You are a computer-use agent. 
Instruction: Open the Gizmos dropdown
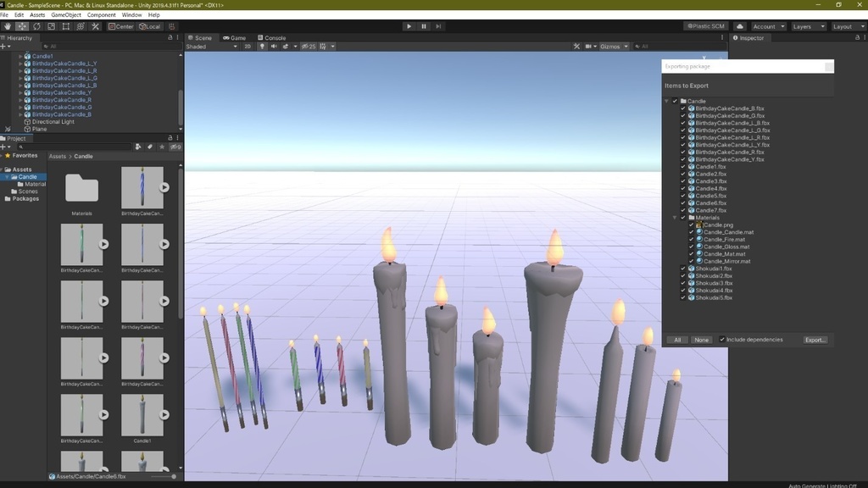(614, 47)
